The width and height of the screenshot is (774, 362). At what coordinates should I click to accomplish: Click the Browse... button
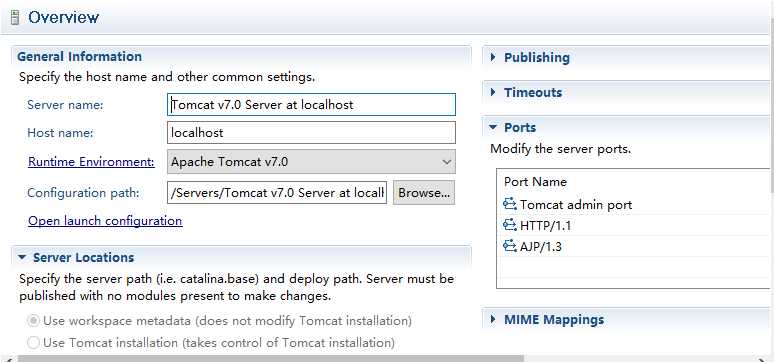click(x=424, y=193)
